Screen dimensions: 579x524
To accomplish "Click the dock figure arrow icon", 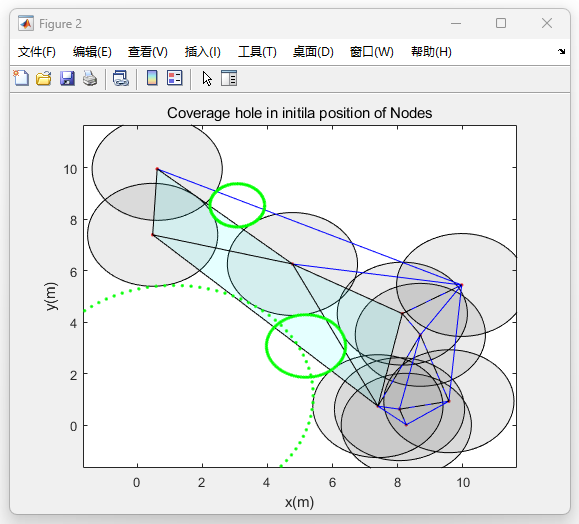I will pos(561,51).
